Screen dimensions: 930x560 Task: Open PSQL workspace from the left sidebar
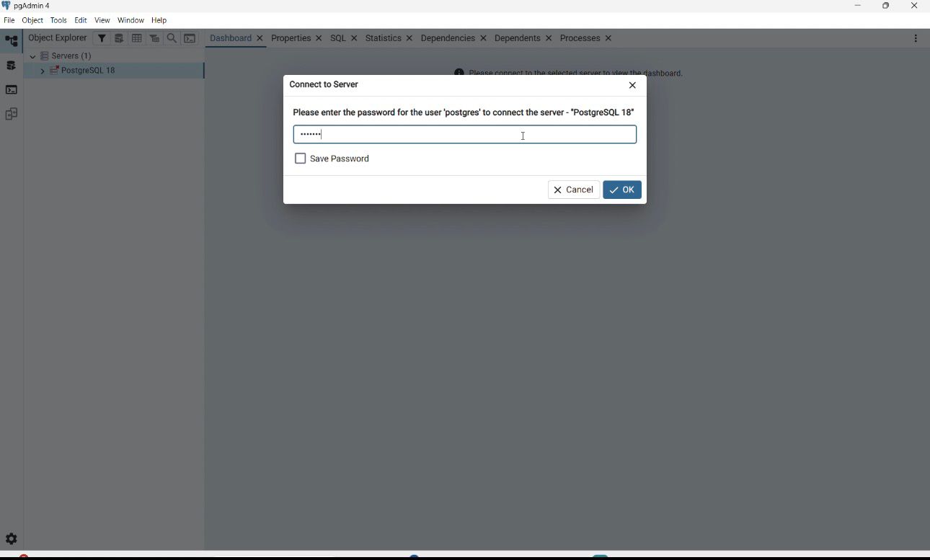click(12, 90)
